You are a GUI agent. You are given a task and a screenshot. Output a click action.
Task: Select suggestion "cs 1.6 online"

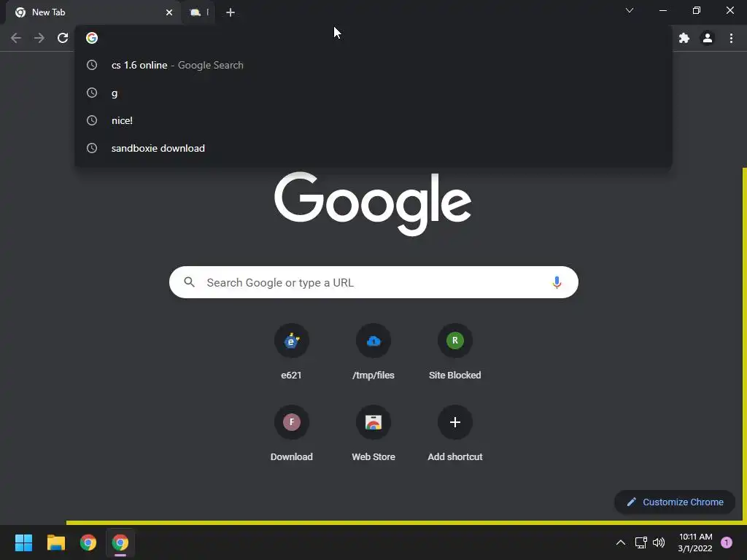(x=373, y=65)
